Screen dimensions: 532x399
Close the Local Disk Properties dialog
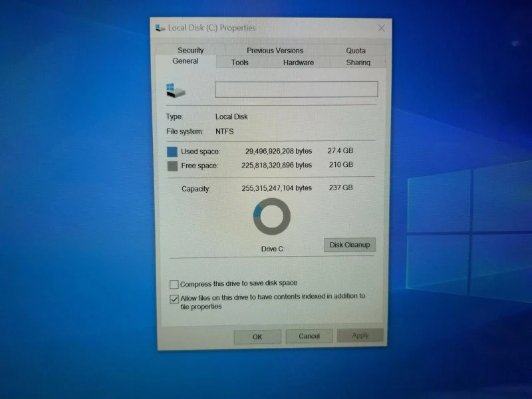[x=381, y=28]
